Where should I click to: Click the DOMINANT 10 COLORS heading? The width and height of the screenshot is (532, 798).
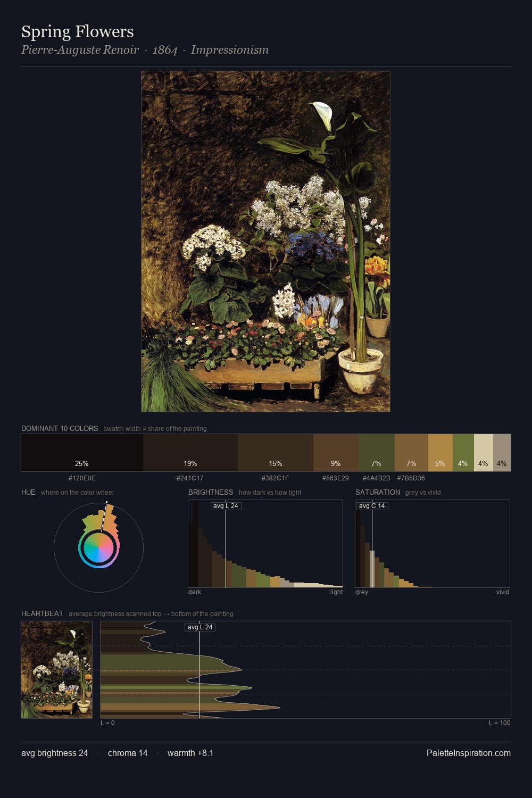(x=60, y=428)
